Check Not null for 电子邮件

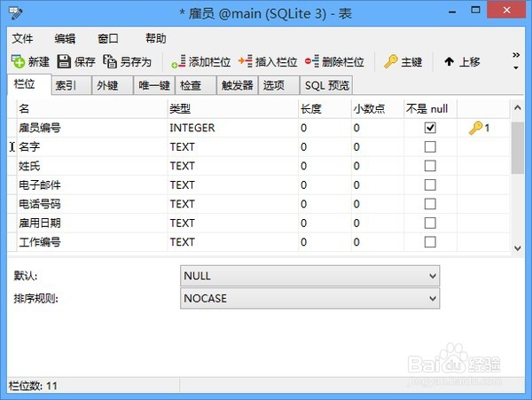tap(430, 184)
